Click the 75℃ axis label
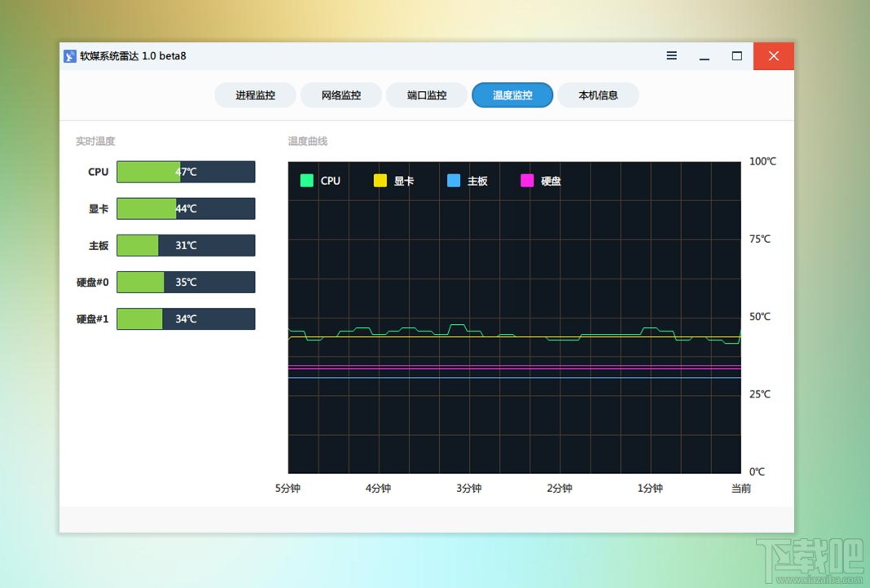870x588 pixels. [760, 239]
